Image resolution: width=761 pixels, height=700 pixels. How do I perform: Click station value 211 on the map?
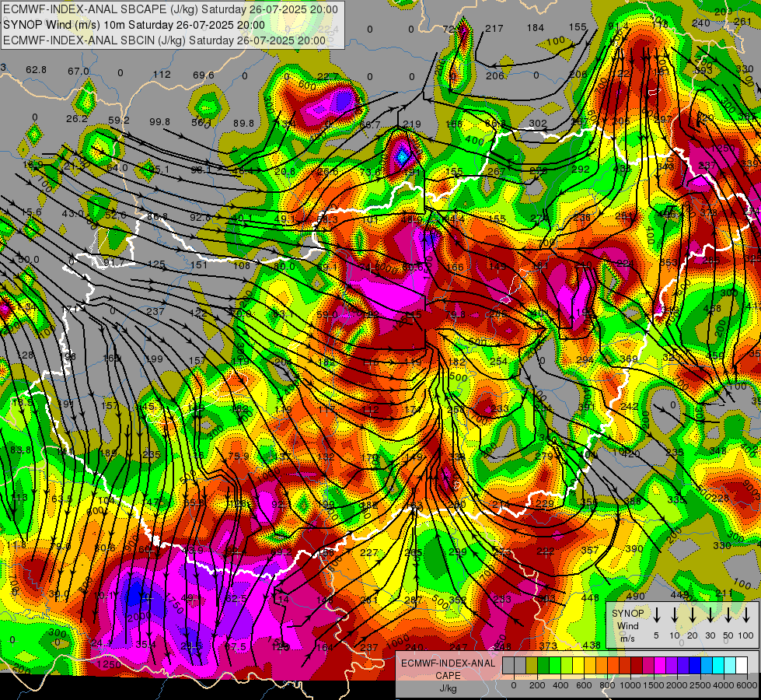tap(724, 593)
